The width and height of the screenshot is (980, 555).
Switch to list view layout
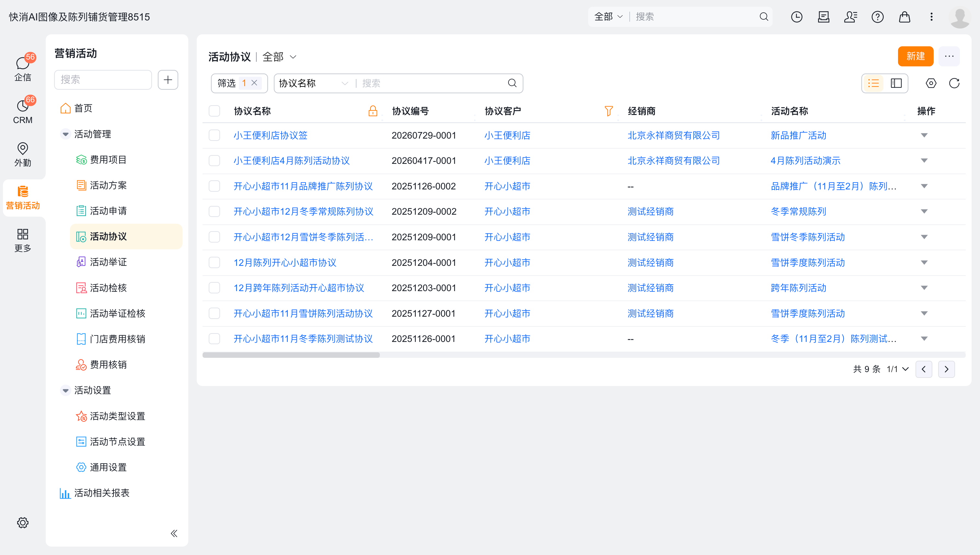[873, 83]
